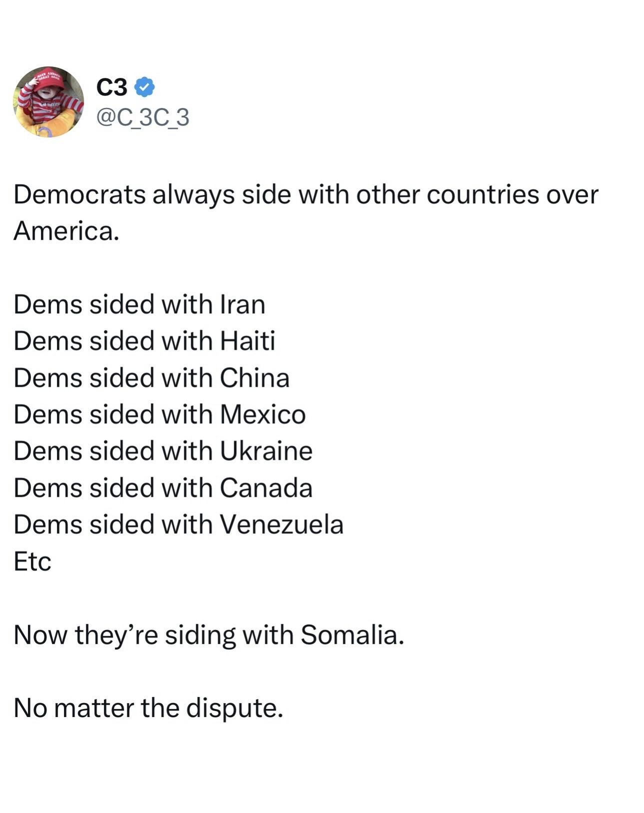Select the word "Venezuela" in the list
Viewport: 644px width, 813px height.
[281, 524]
